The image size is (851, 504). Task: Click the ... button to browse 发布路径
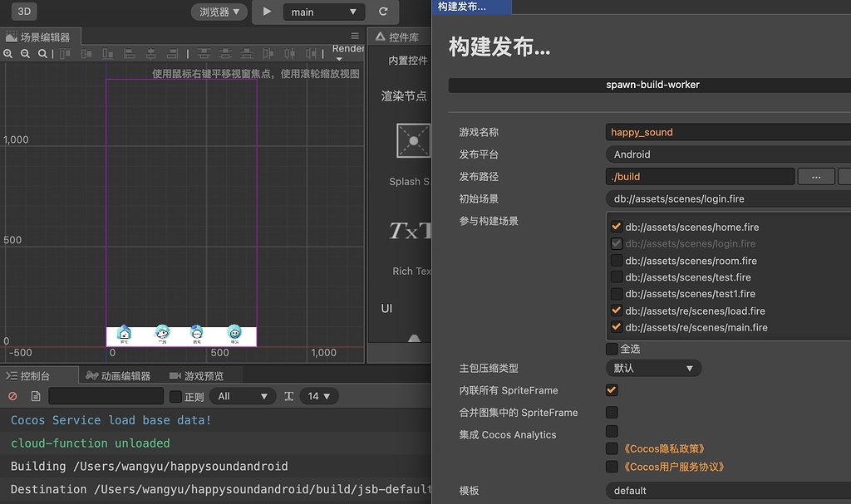815,176
